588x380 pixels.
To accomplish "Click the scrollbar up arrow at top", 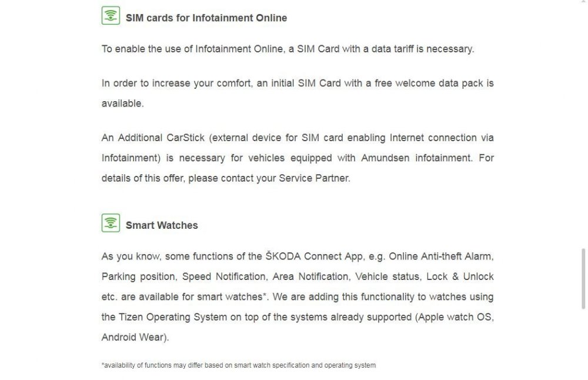I will [583, 2].
